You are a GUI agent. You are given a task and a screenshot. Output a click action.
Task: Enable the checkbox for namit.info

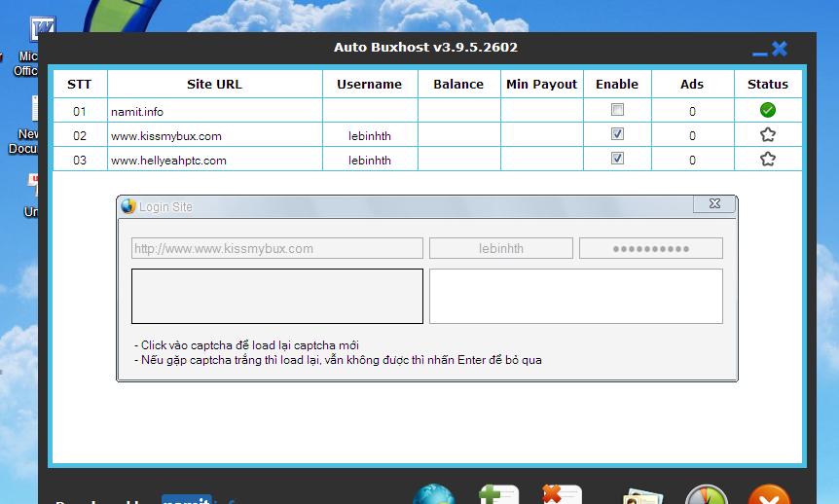point(617,110)
